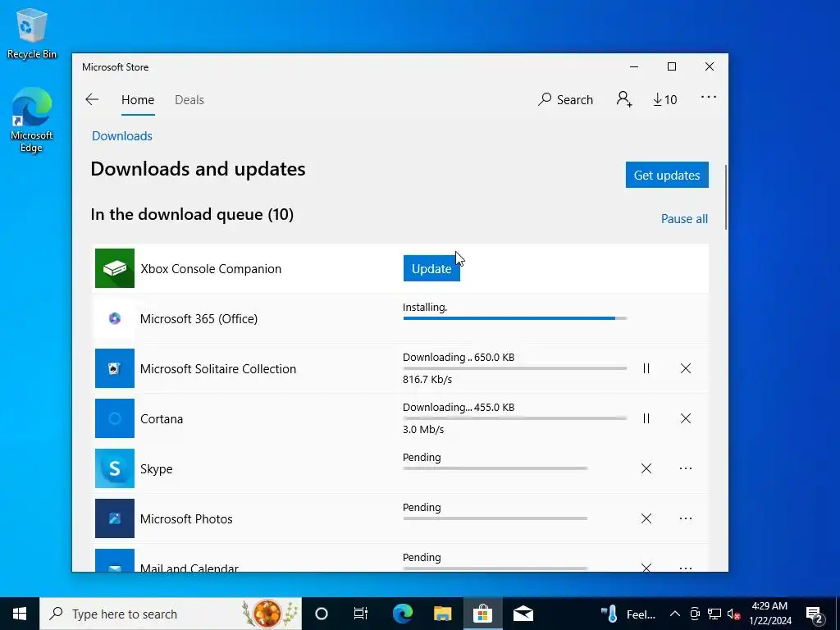840x630 pixels.
Task: Open the Store Search icon
Action: [x=566, y=99]
